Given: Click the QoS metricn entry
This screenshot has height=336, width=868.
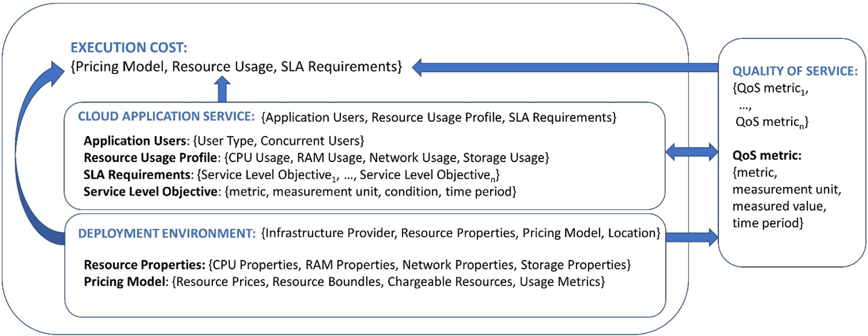Looking at the screenshot, I should (772, 122).
